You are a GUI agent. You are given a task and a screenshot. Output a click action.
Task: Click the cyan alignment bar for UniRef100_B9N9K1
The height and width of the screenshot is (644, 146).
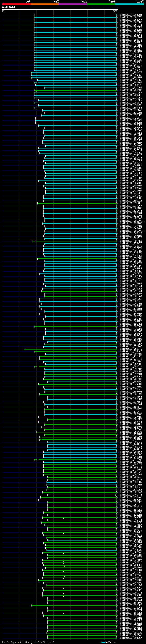pos(82,510)
